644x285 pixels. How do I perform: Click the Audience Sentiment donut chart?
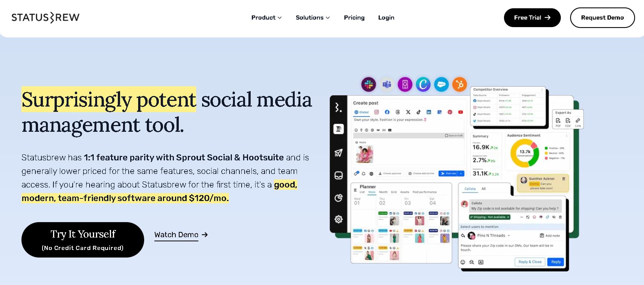(x=525, y=153)
